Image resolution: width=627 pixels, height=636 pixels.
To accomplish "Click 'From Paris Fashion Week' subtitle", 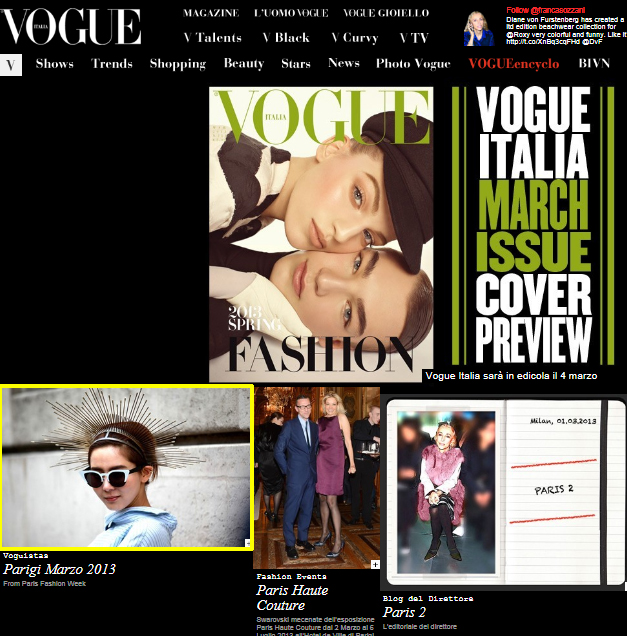I will 45,584.
